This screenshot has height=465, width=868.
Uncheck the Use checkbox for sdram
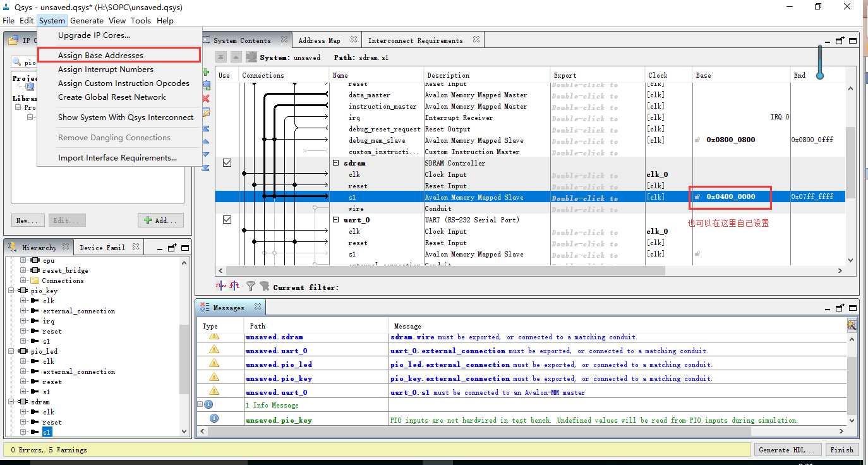pyautogui.click(x=227, y=163)
